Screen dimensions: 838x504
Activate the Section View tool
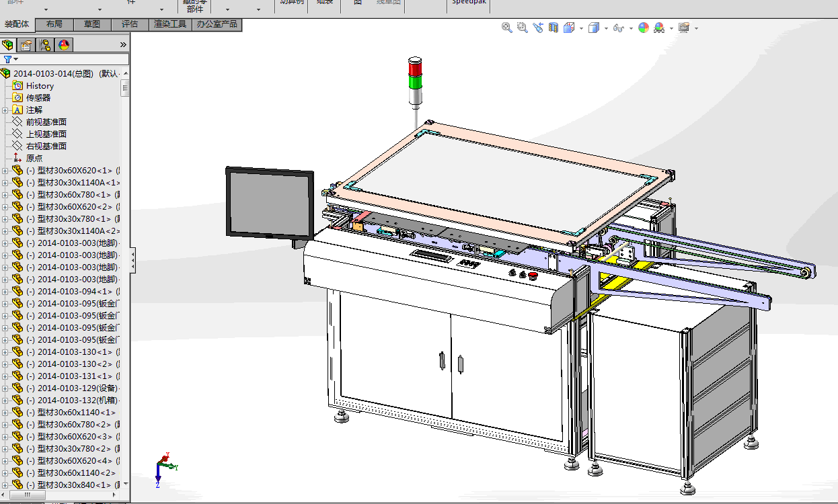tap(554, 28)
